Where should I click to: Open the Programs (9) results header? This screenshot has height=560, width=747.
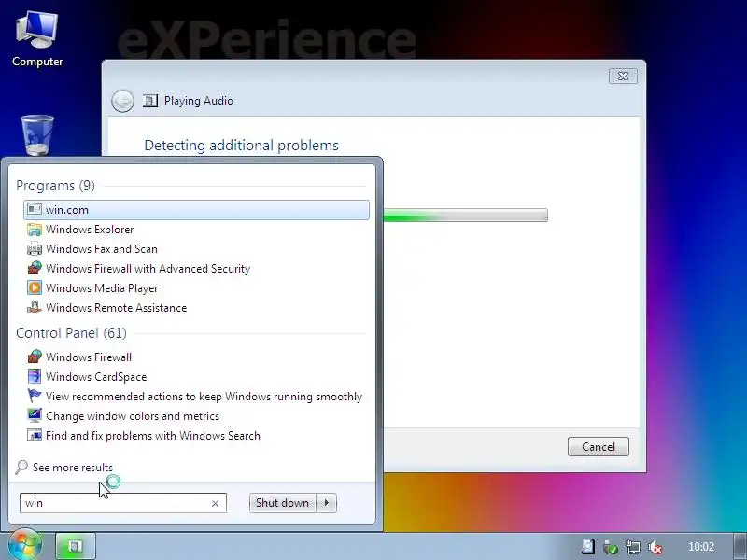(x=55, y=186)
